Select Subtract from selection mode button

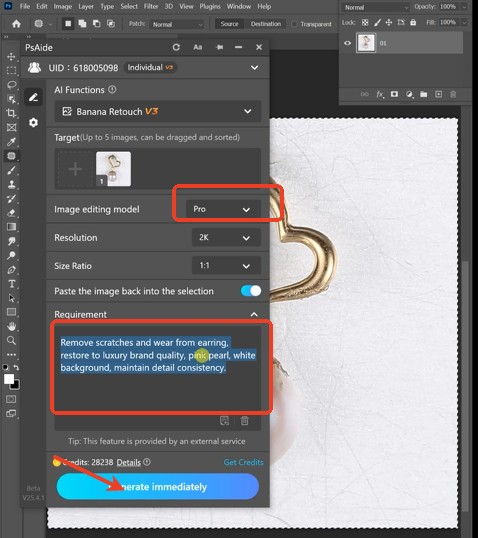tap(97, 24)
